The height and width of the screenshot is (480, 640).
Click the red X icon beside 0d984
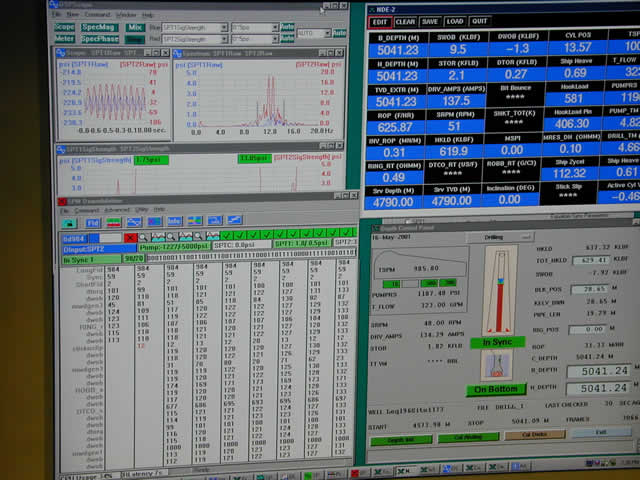tap(130, 238)
